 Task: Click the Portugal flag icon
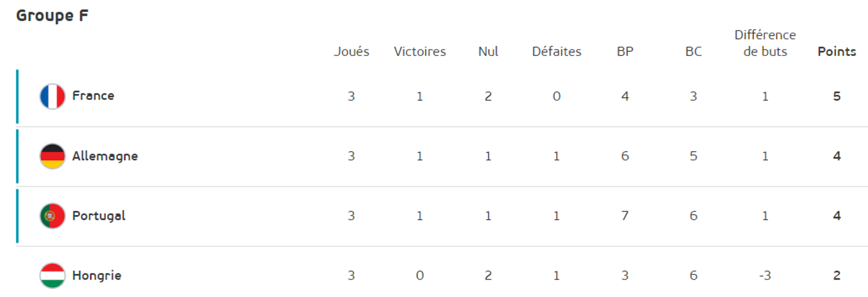point(52,216)
